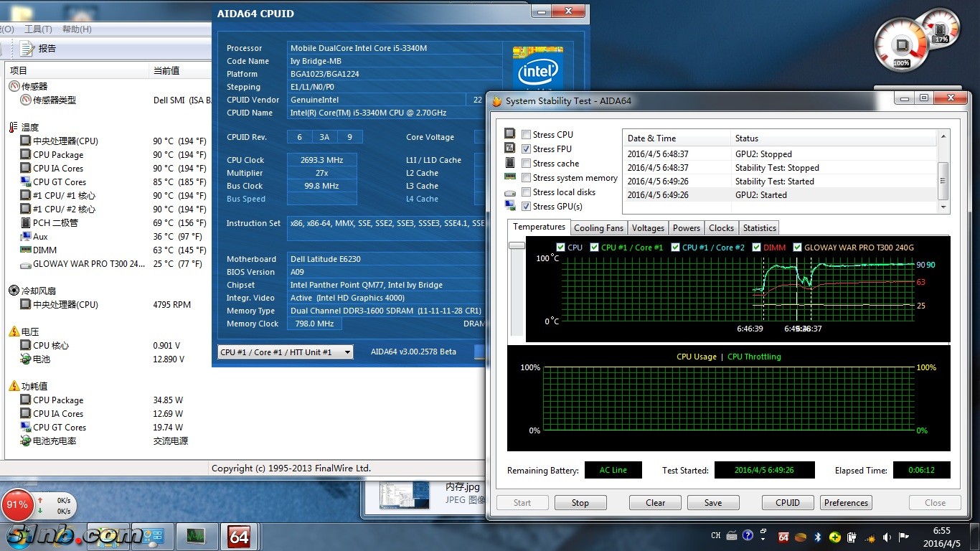Click the 传感器类型 sensor type icon
This screenshot has width=980, height=551.
(26, 100)
